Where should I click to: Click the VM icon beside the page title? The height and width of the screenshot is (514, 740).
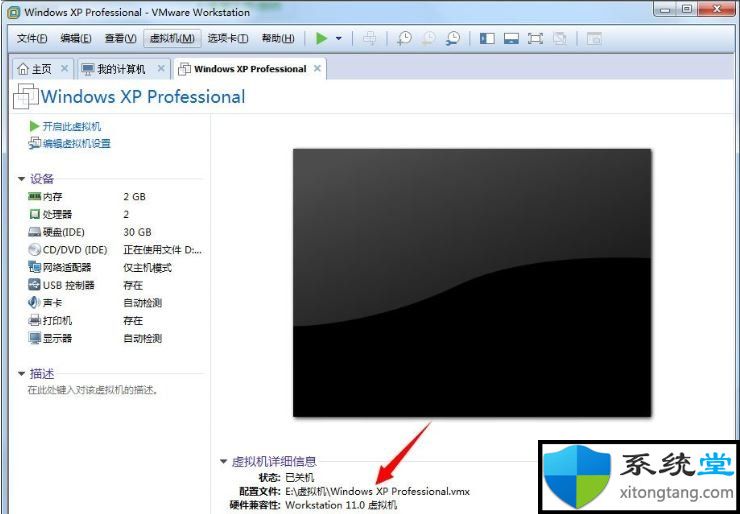point(25,96)
